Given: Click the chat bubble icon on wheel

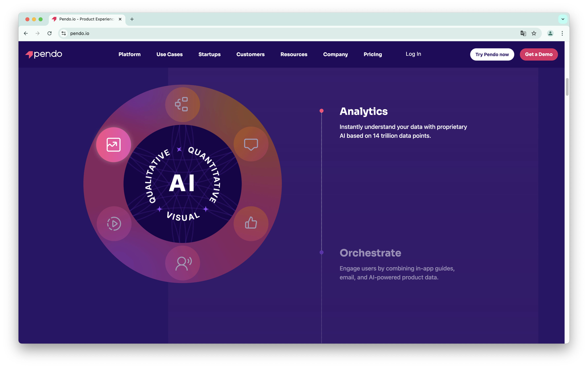Looking at the screenshot, I should point(251,144).
